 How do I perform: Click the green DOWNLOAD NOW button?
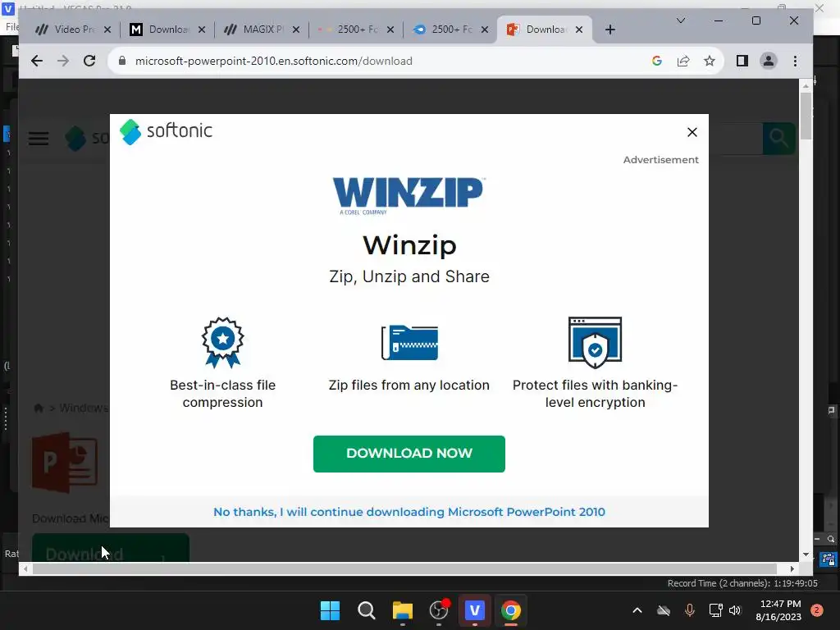[x=409, y=454]
